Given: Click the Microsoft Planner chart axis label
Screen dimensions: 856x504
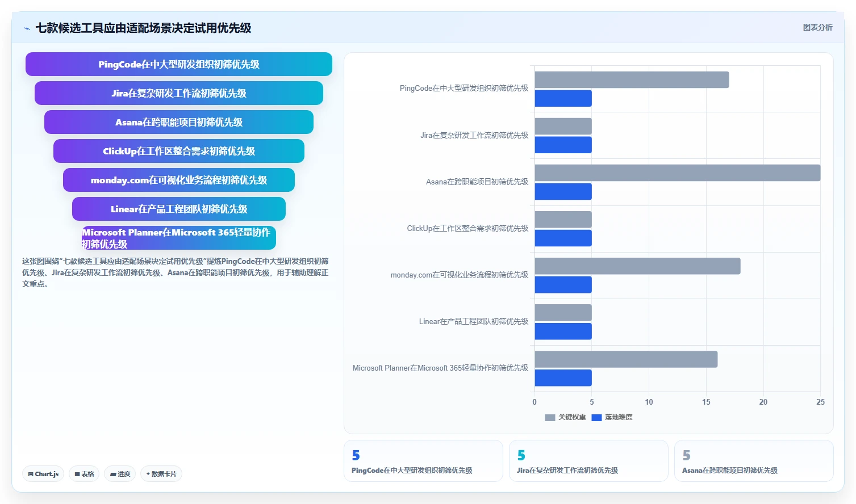Looking at the screenshot, I should [441, 368].
